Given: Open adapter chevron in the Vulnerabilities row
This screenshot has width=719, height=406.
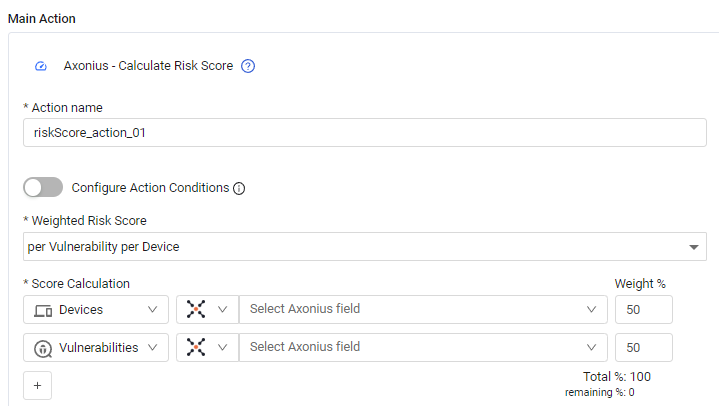Looking at the screenshot, I should [x=223, y=348].
